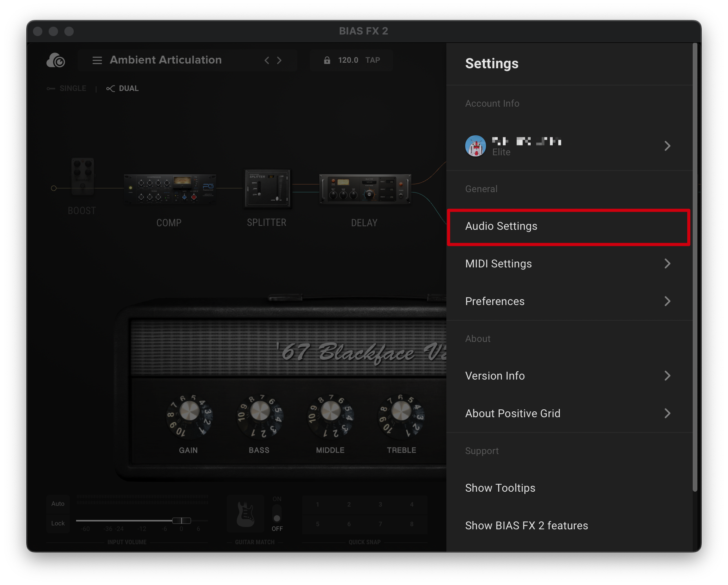Select the SPLITTER unit
Viewport: 728px width, 585px height.
click(x=268, y=188)
